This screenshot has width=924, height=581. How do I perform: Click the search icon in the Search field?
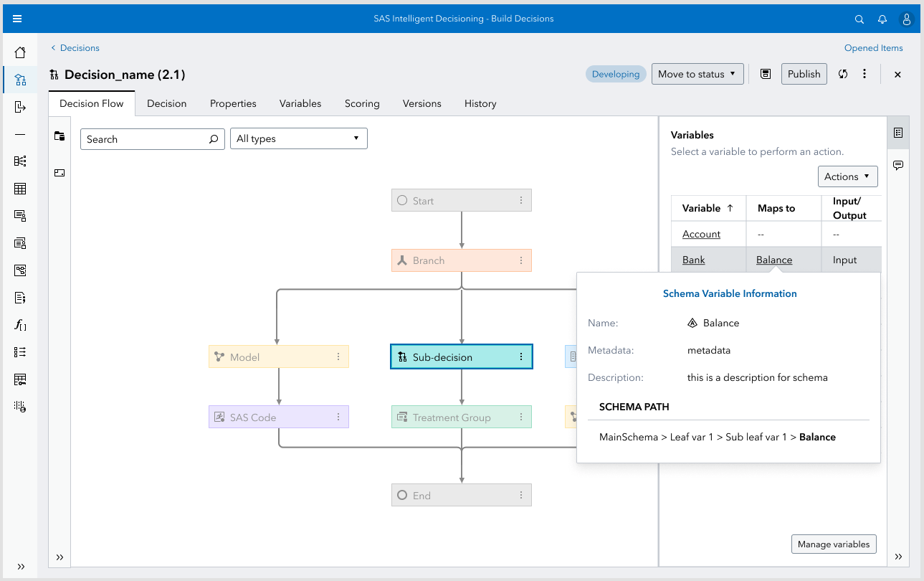click(213, 139)
